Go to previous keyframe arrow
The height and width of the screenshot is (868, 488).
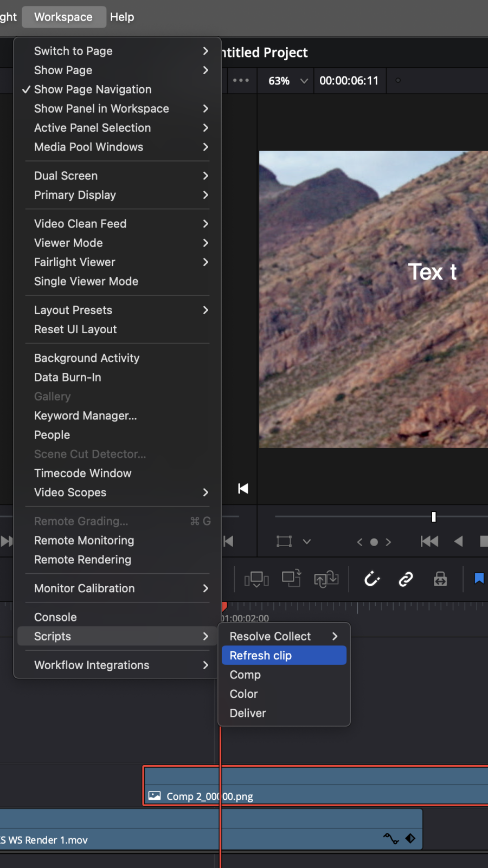[359, 542]
